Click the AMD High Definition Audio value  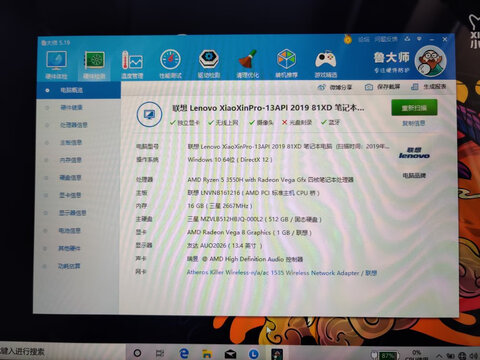pos(245,259)
